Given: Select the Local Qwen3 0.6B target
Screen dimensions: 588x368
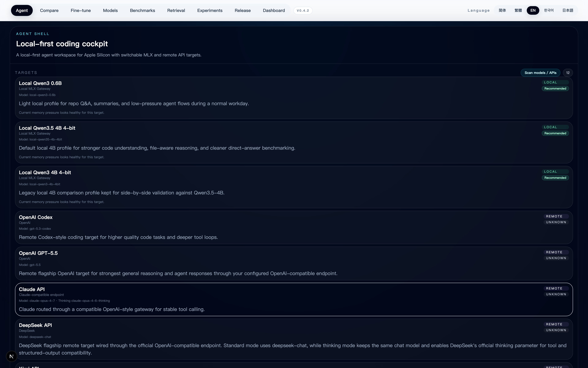Looking at the screenshot, I should coord(294,98).
